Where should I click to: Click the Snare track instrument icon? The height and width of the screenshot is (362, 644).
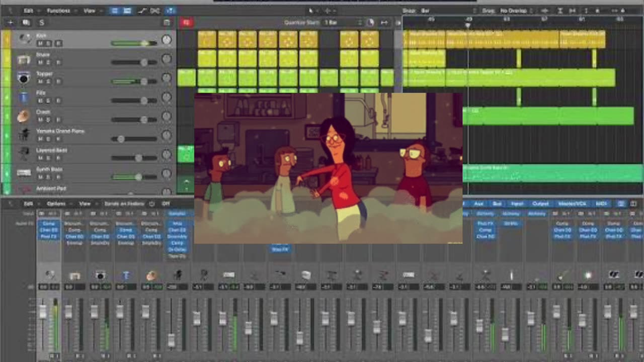[x=24, y=60]
